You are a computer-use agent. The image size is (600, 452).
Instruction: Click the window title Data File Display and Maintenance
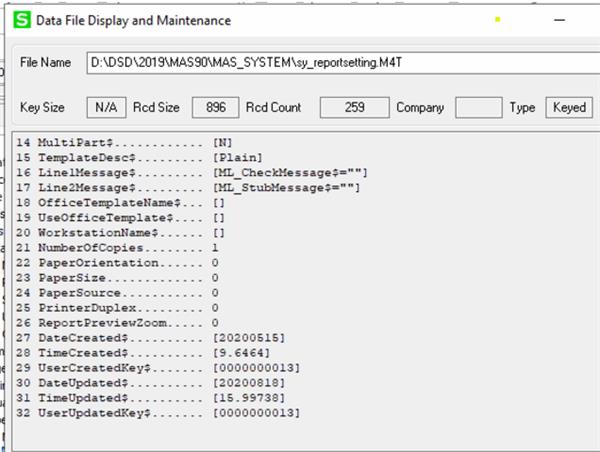click(x=133, y=20)
